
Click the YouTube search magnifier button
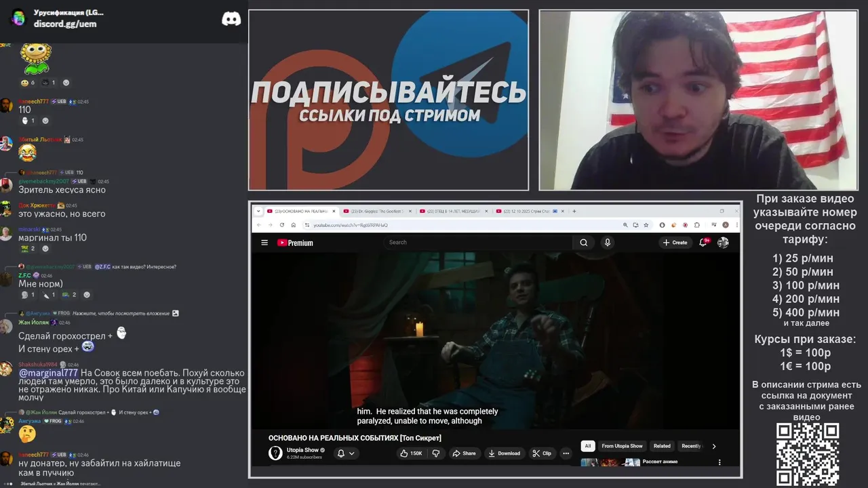[x=583, y=243]
